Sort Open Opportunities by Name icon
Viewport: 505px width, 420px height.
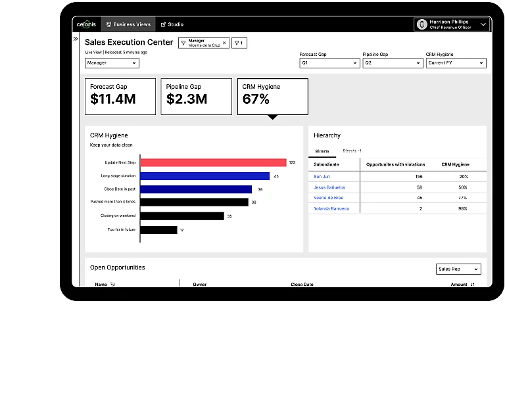click(112, 285)
